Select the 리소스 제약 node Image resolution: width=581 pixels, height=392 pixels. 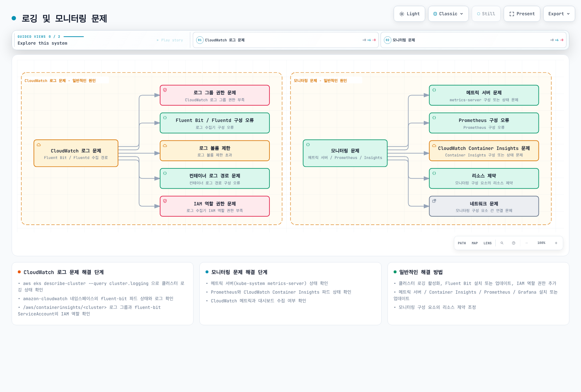pyautogui.click(x=484, y=179)
